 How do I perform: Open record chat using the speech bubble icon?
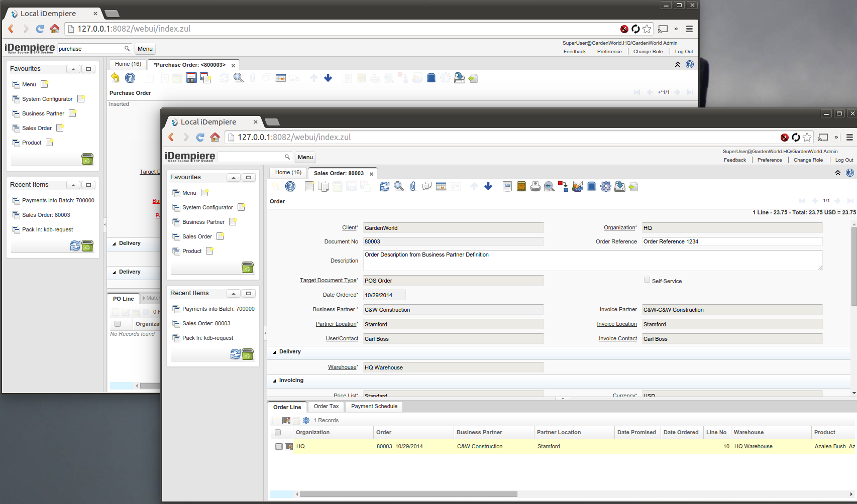click(x=427, y=186)
